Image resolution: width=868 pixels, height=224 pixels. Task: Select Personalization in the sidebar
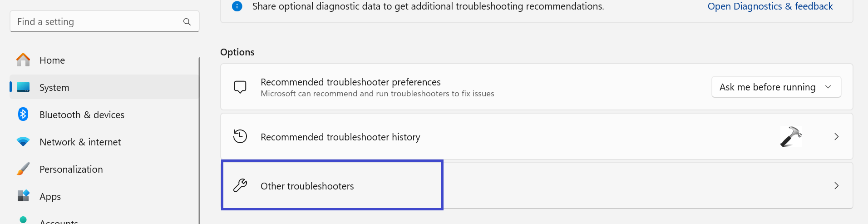(71, 169)
